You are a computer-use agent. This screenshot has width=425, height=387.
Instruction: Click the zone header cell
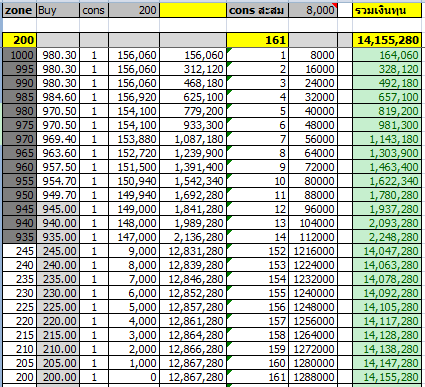tap(19, 10)
